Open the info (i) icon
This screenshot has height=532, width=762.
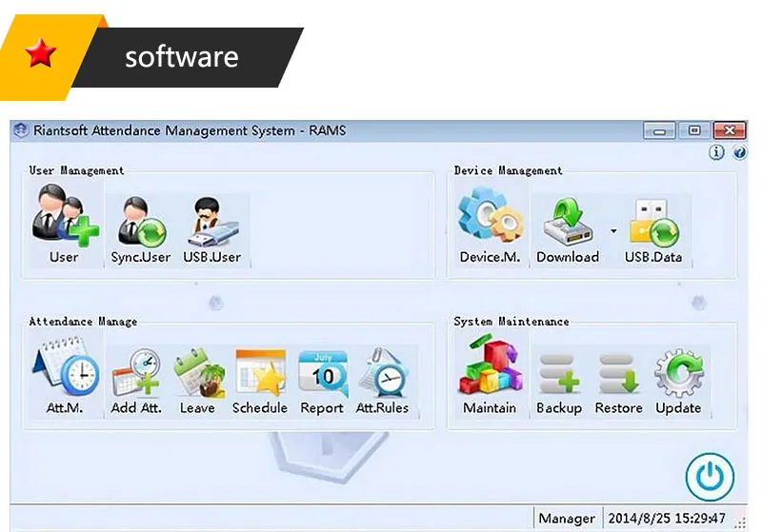point(716,152)
